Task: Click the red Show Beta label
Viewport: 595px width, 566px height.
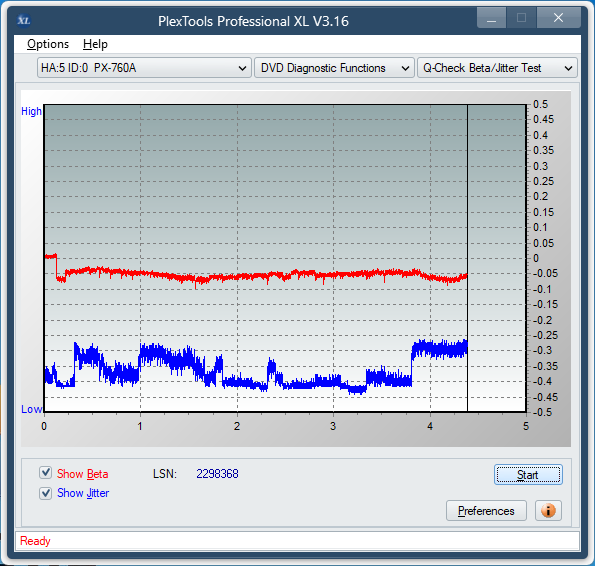Action: (x=82, y=473)
